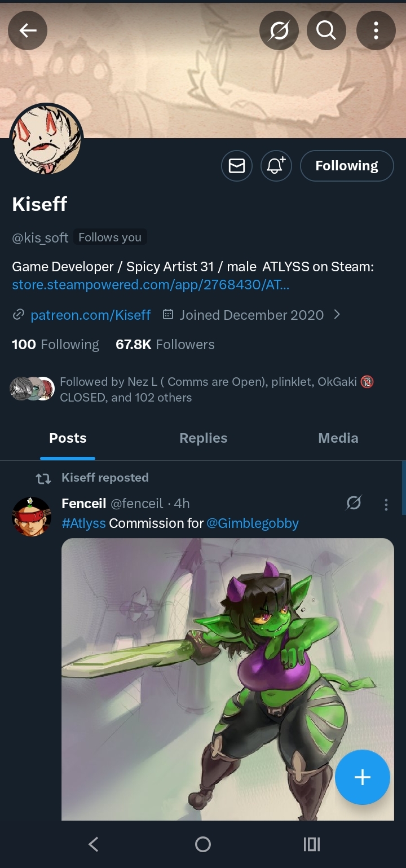Tap the profile search magnifier icon
The width and height of the screenshot is (406, 868).
click(326, 30)
